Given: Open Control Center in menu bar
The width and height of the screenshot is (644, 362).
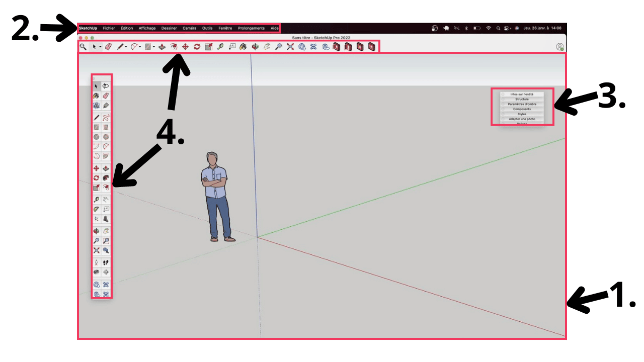Looking at the screenshot, I should click(507, 28).
